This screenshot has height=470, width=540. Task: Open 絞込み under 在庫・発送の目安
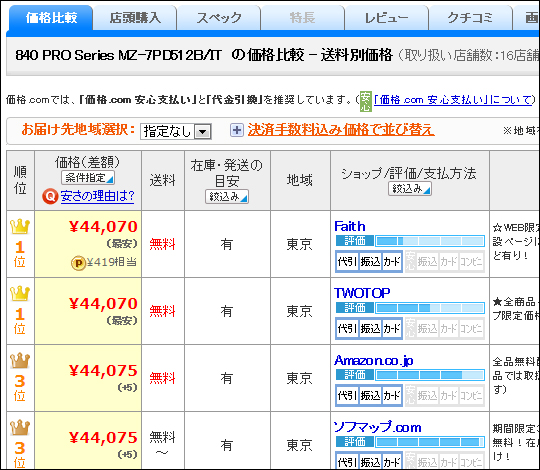(227, 197)
